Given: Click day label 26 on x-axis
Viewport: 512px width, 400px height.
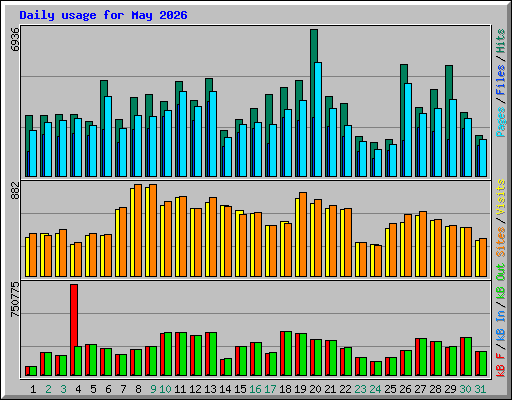Looking at the screenshot, I should tap(405, 389).
